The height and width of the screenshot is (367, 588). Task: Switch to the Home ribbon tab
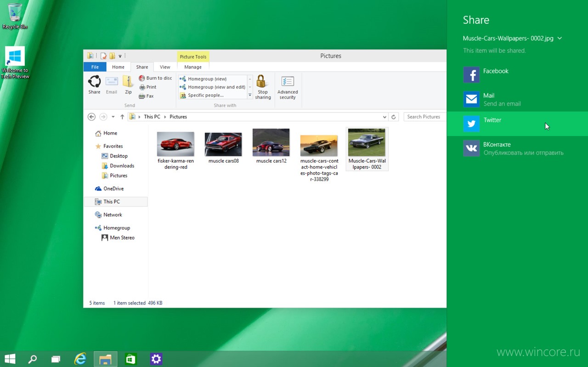pyautogui.click(x=118, y=67)
